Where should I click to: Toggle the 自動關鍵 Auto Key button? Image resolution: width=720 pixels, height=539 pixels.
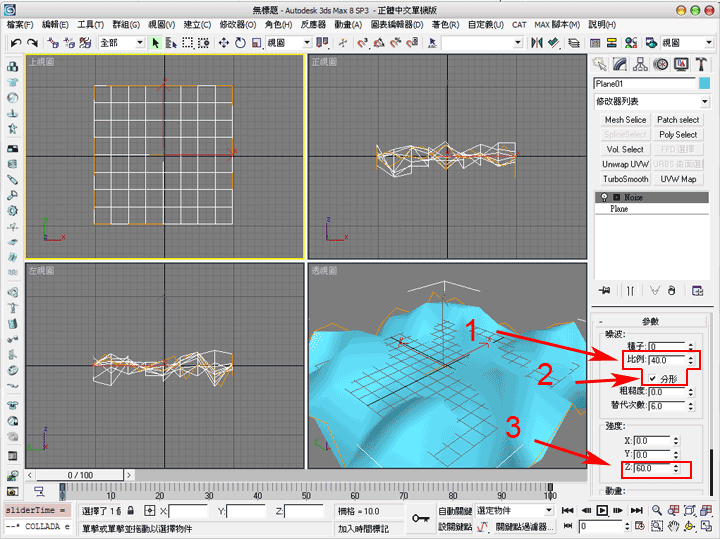tap(455, 511)
